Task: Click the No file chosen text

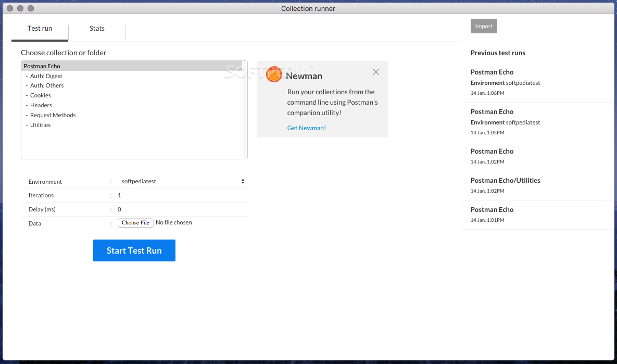Action: click(173, 222)
